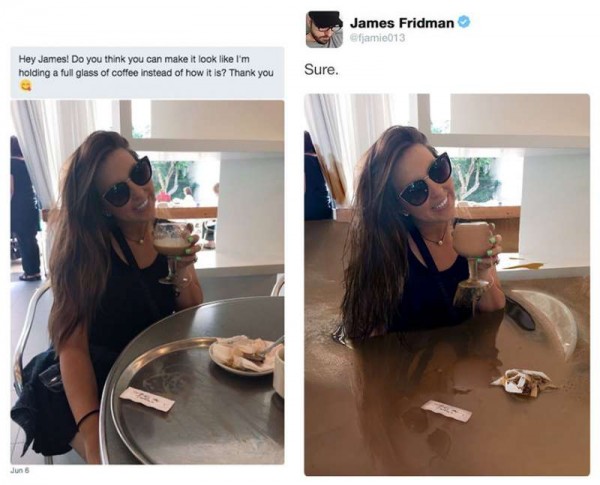This screenshot has height=485, width=600.
Task: Click the receipt on the metal table
Action: tap(147, 399)
